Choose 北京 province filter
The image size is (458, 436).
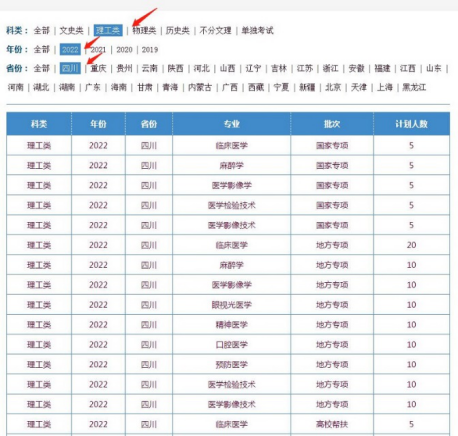pos(333,88)
